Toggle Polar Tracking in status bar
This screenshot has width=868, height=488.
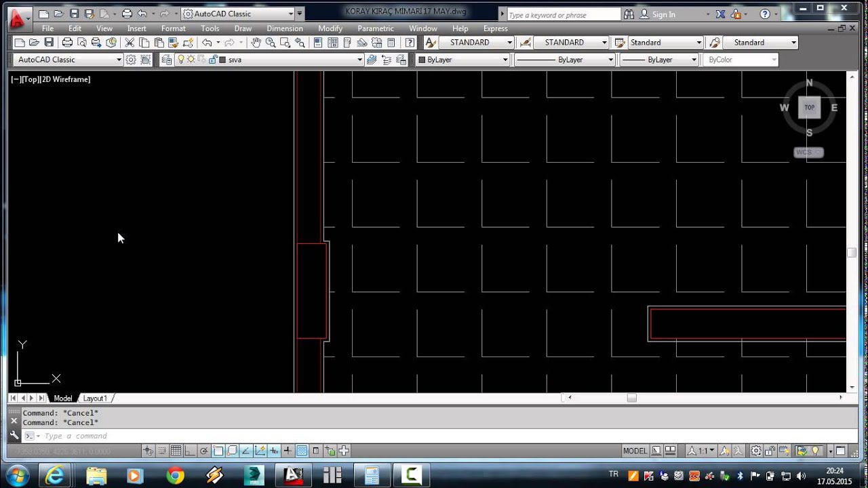[203, 451]
